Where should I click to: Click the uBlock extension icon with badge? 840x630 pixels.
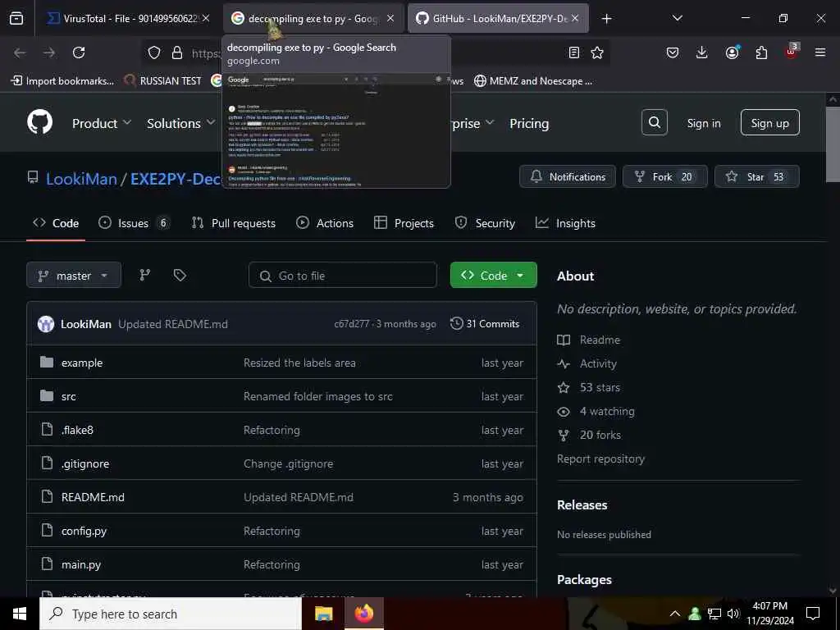pos(792,52)
